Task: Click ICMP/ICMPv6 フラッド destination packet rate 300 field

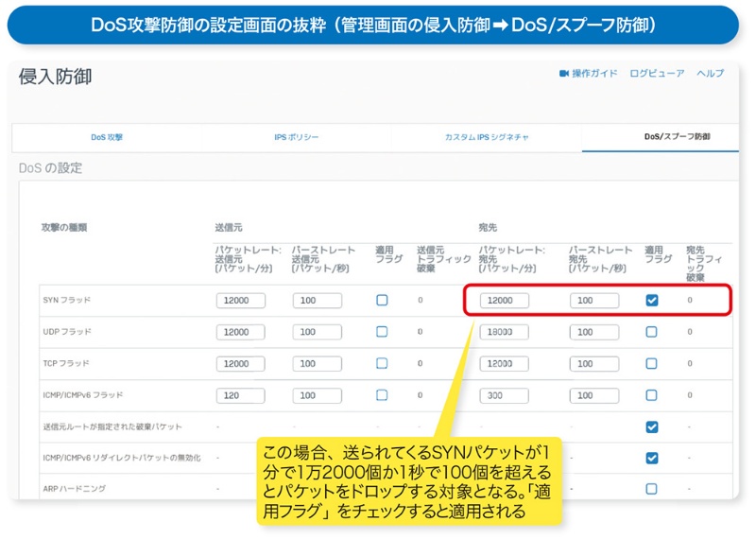Action: pyautogui.click(x=505, y=395)
